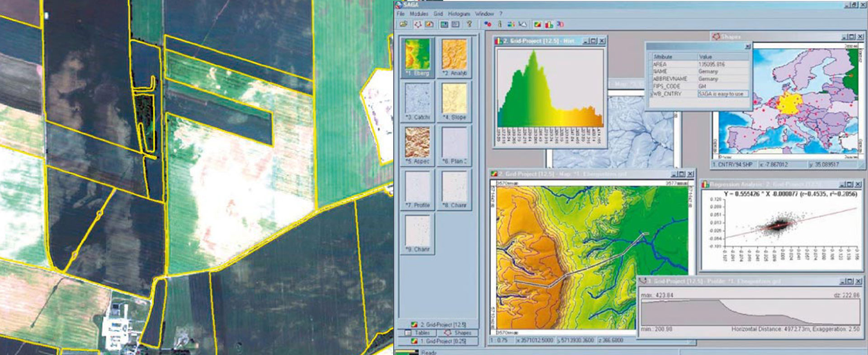Click the yellow Germany polygon on map
The height and width of the screenshot is (355, 868).
[790, 103]
